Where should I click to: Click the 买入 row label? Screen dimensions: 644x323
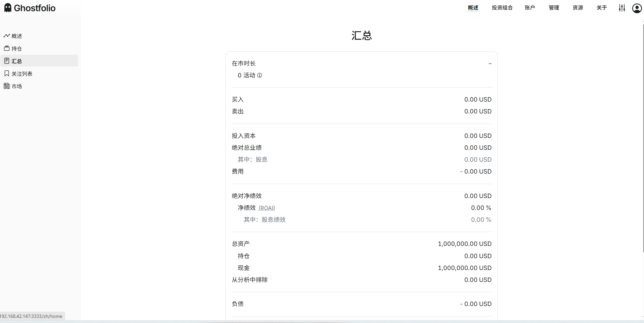[238, 100]
